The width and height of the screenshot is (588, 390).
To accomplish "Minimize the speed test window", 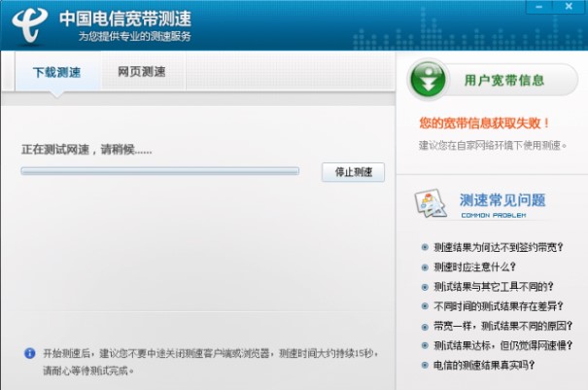I will point(539,7).
